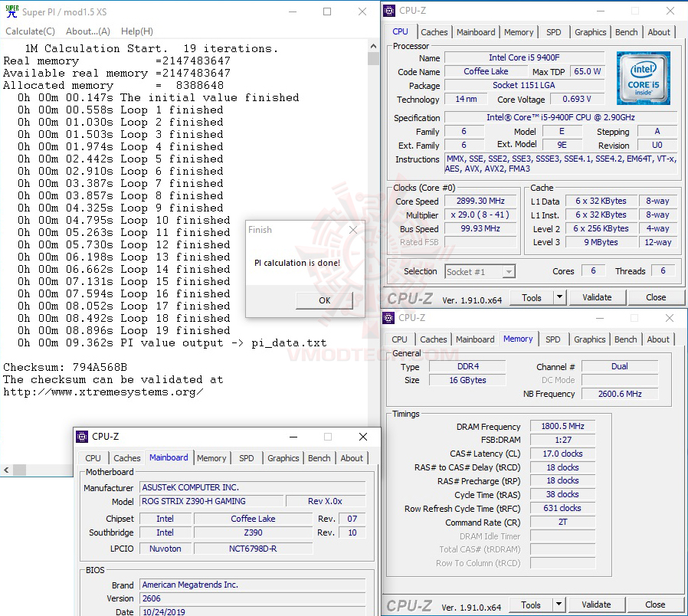The image size is (688, 616).
Task: Click the CPU-Z chip icon in the Mainboard window
Action: [x=82, y=437]
